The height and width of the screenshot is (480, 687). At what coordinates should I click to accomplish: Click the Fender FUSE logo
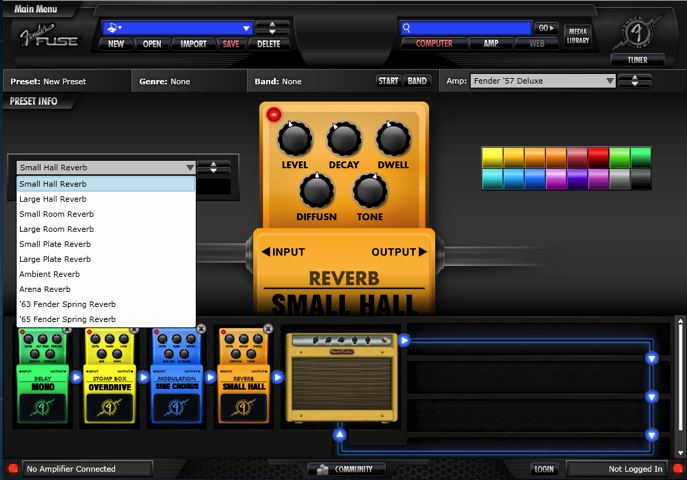click(x=49, y=36)
